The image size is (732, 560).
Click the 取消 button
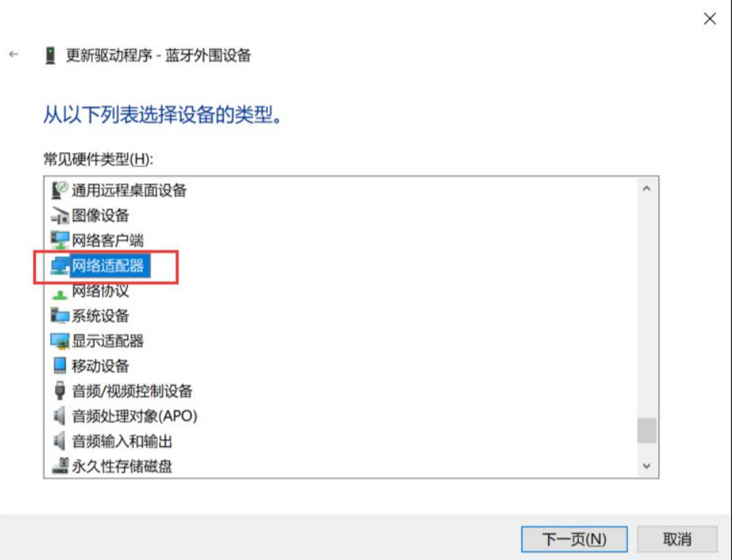(x=677, y=539)
